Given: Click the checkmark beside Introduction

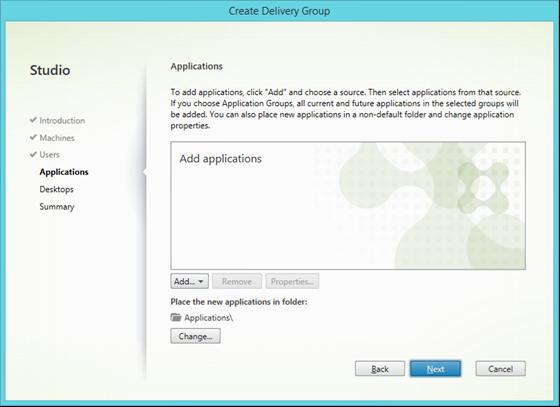Looking at the screenshot, I should [33, 120].
